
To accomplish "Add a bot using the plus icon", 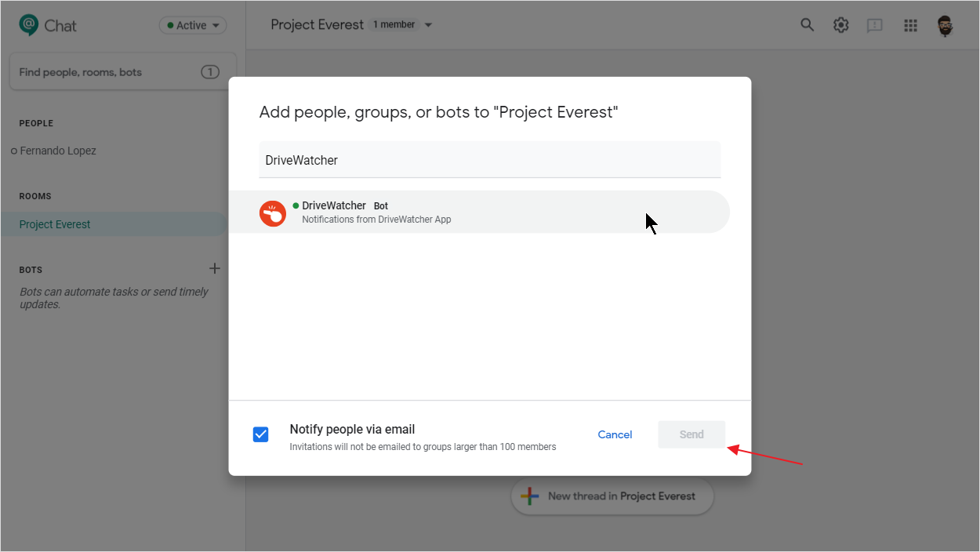I will (214, 268).
